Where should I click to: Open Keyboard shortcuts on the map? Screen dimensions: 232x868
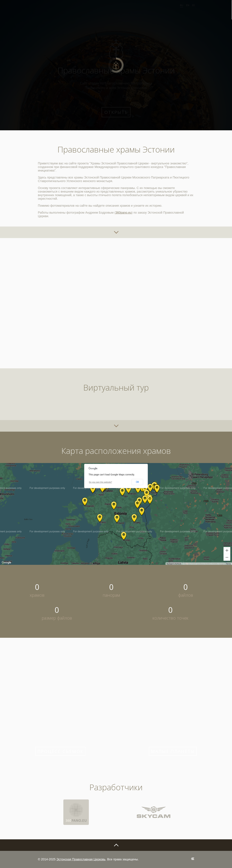174,564
